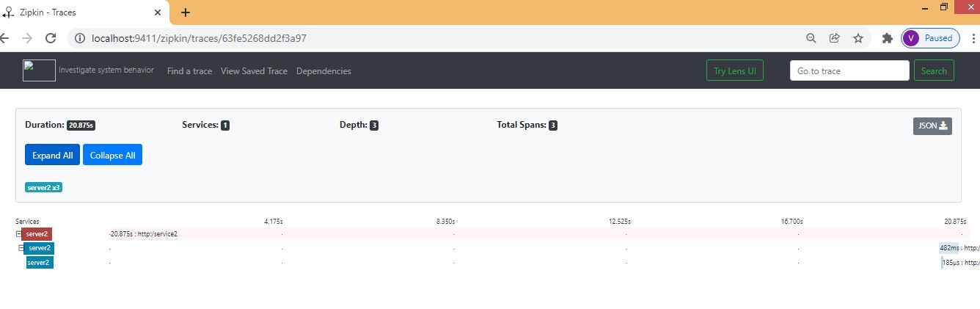The image size is (980, 309).
Task: Select the 482ms span bar
Action: point(948,248)
